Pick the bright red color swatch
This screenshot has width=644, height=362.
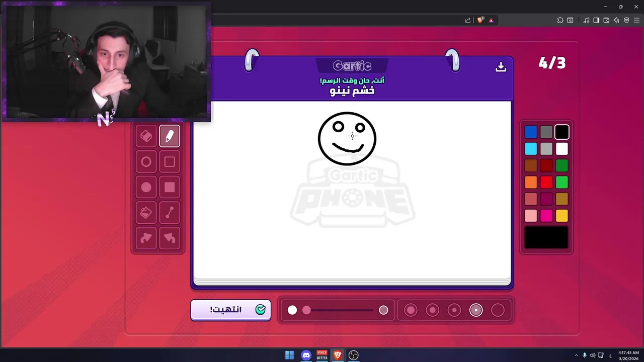click(x=546, y=182)
